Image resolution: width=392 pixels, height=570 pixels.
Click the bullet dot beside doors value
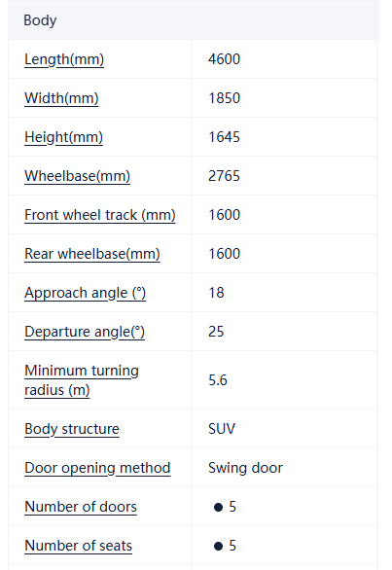click(x=218, y=507)
